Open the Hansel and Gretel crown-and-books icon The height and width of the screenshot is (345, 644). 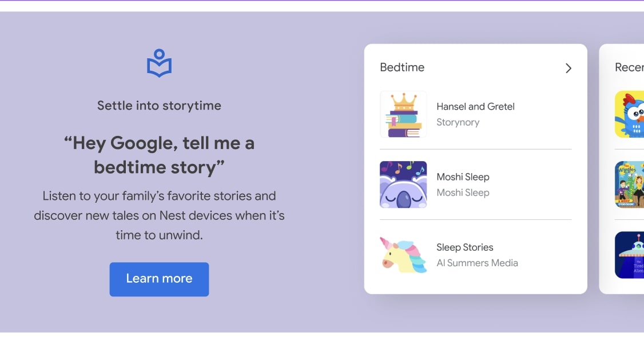pos(403,114)
